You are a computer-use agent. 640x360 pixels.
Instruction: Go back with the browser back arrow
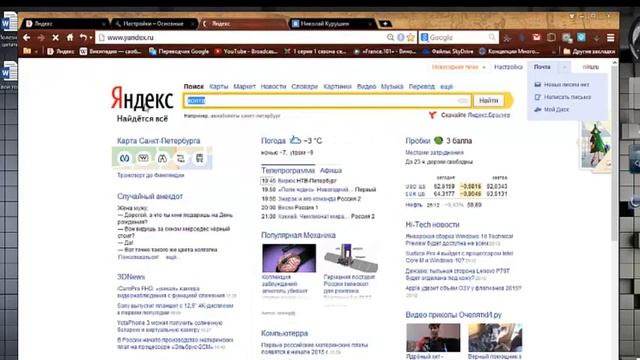[x=27, y=38]
